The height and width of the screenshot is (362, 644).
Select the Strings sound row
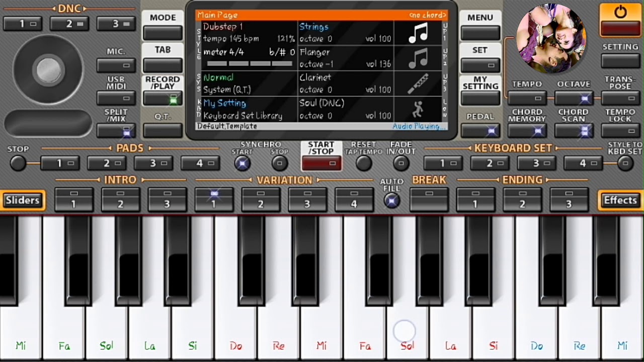(x=346, y=33)
